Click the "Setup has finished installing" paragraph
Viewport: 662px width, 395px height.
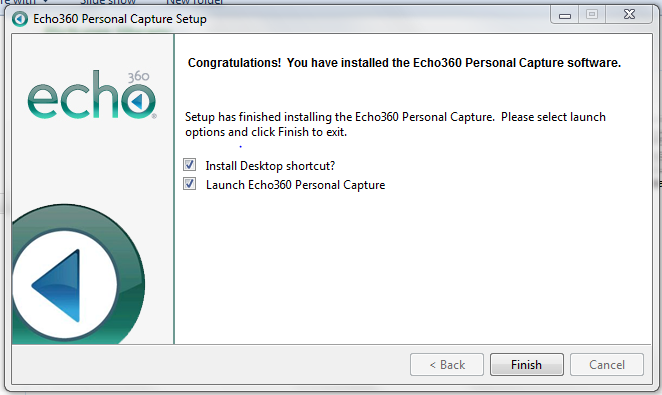point(395,124)
